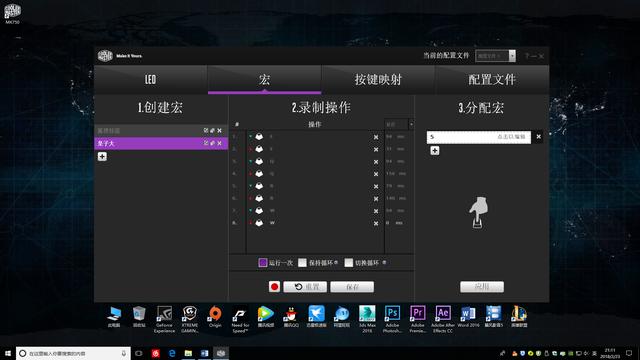Delete recorded action row 6
The width and height of the screenshot is (640, 360).
click(x=376, y=199)
